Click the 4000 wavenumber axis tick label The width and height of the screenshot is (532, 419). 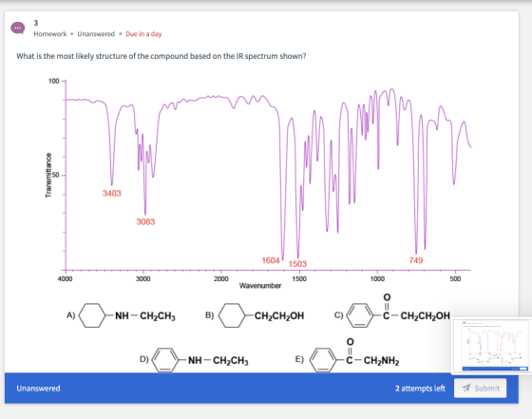pos(66,279)
